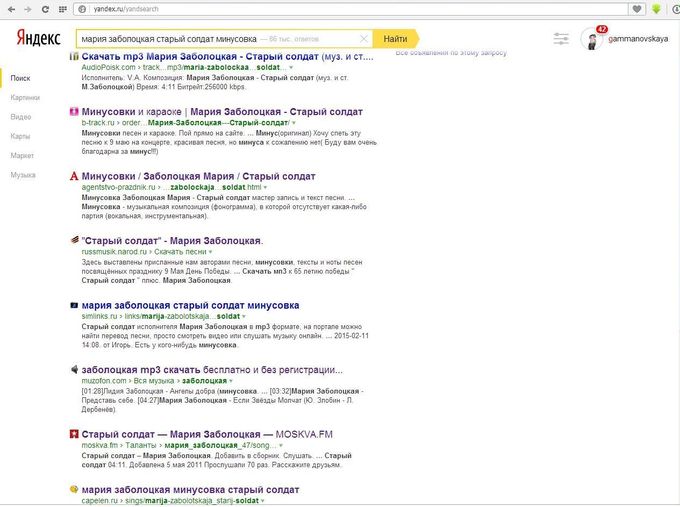Open Минусовки / Заболоцкая Мария result
Screen dimensions: 680x507
coord(198,176)
